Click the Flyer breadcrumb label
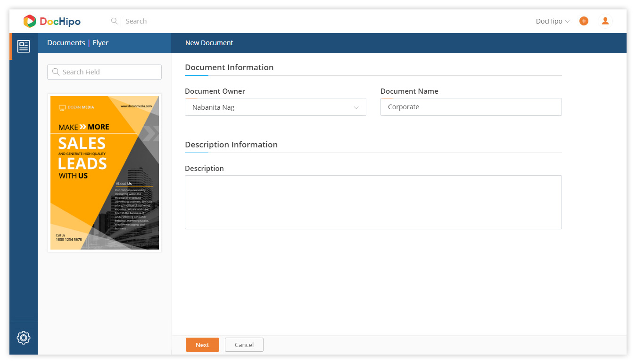636x364 pixels. (100, 42)
